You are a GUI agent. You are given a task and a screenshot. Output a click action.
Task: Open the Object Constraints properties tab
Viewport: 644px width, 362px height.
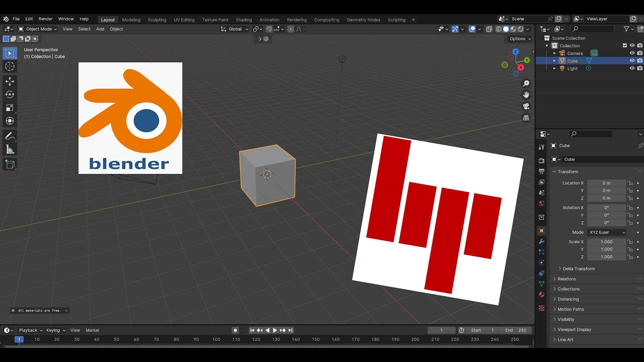pos(541,274)
